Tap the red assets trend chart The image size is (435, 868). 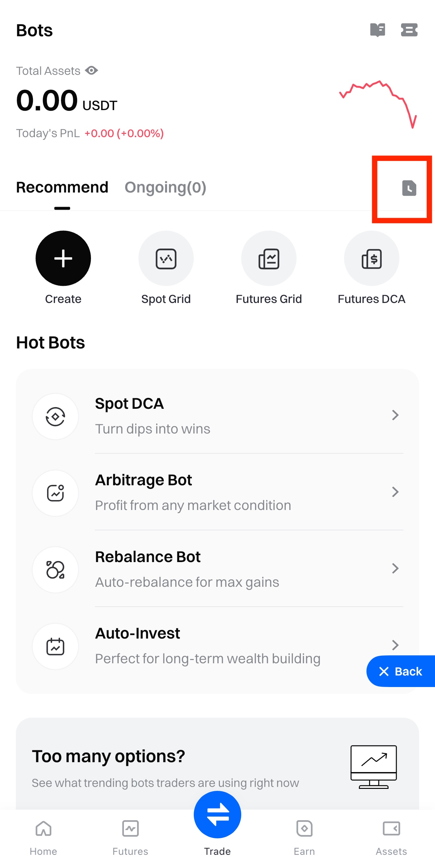click(x=378, y=103)
